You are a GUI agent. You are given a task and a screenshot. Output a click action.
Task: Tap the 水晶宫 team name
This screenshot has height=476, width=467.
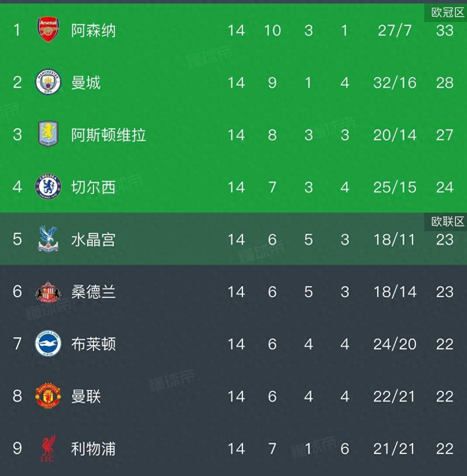(93, 239)
